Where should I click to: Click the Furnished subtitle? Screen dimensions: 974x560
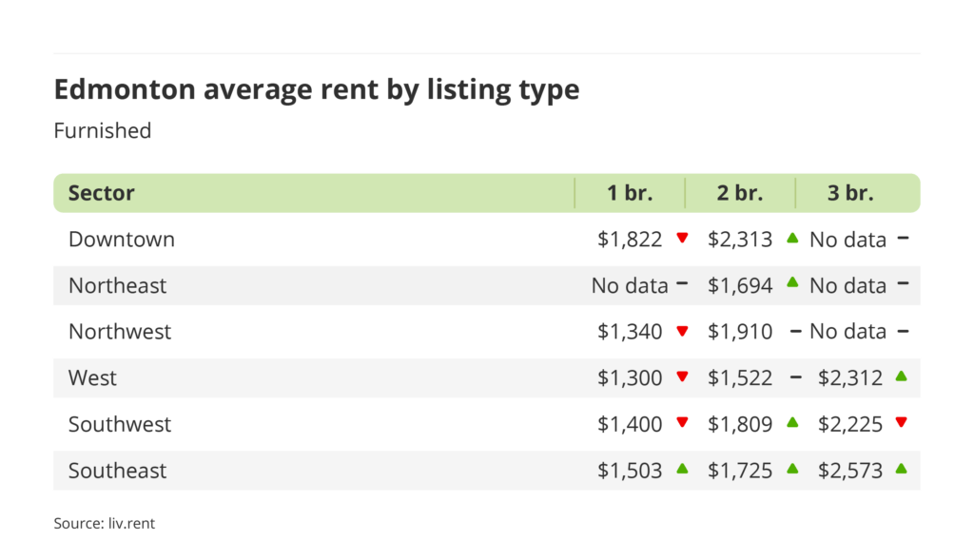pyautogui.click(x=103, y=130)
